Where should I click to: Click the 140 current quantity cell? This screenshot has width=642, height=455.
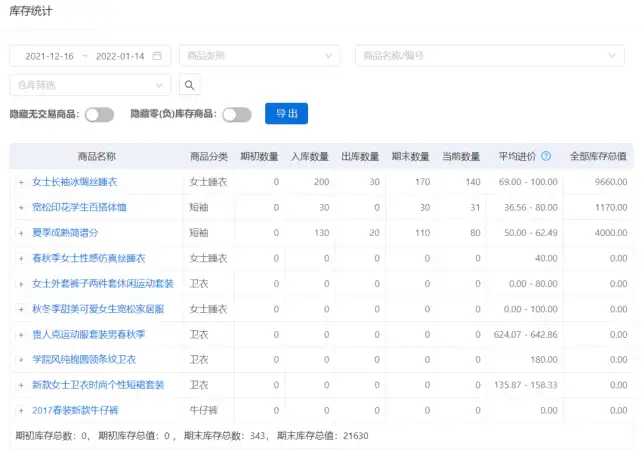point(472,182)
